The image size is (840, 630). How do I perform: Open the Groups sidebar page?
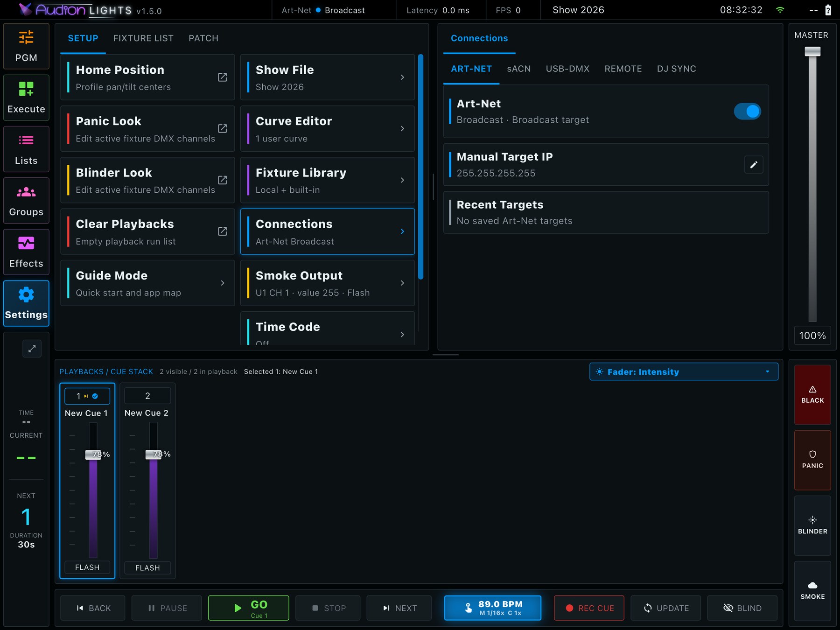26,201
